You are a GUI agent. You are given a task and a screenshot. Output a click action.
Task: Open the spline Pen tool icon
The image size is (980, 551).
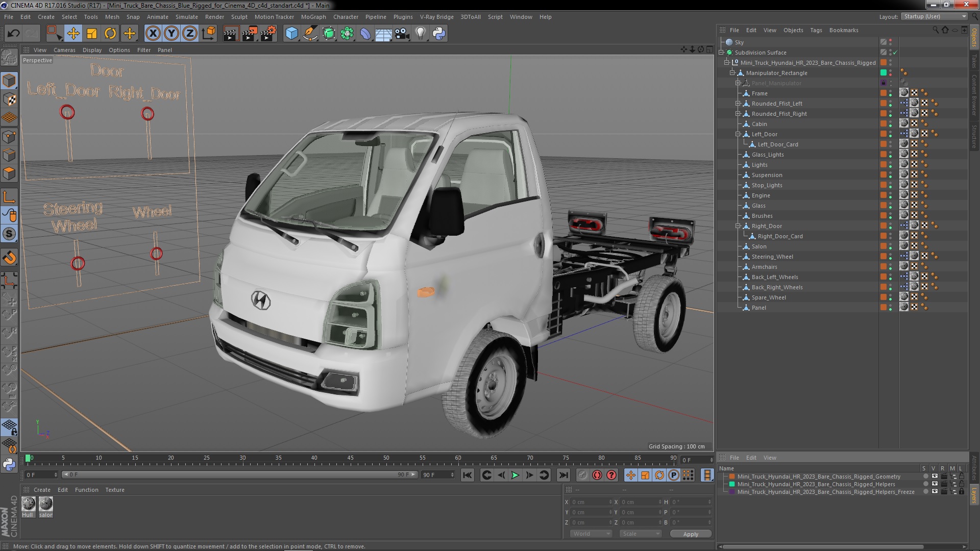pyautogui.click(x=310, y=34)
